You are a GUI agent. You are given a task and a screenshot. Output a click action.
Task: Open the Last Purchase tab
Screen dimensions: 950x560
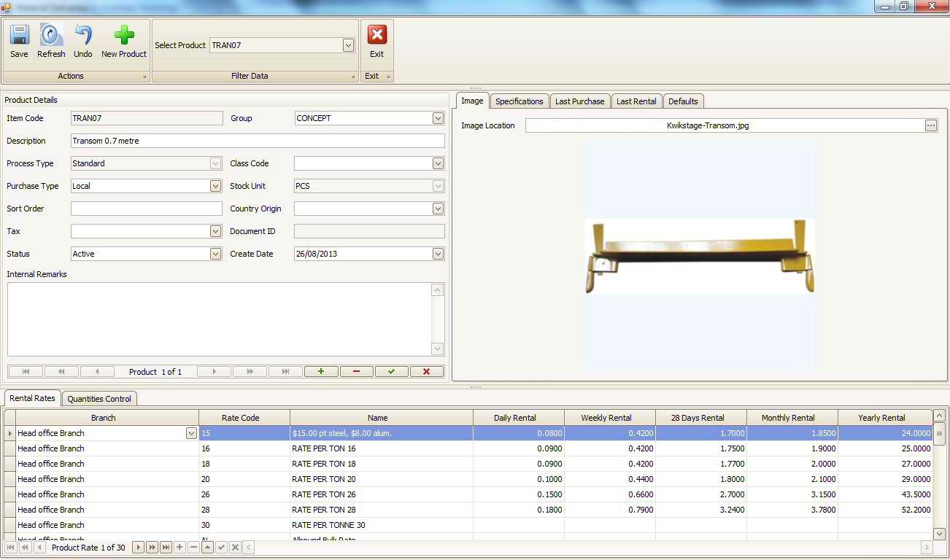click(580, 101)
